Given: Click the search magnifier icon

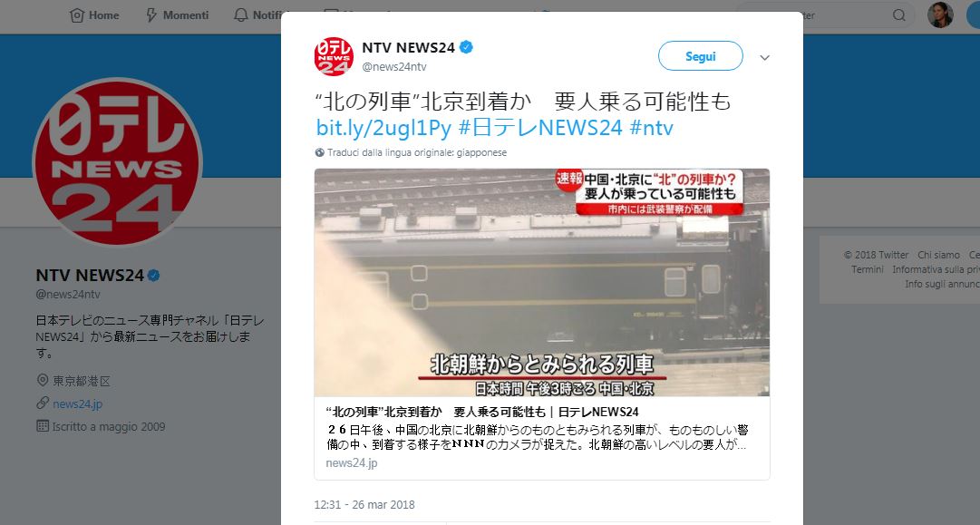Looking at the screenshot, I should tap(898, 15).
